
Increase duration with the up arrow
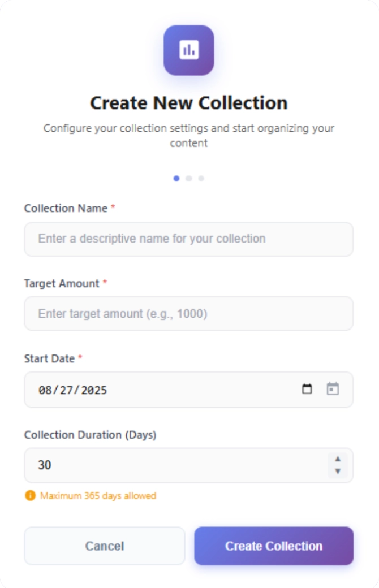(338, 459)
